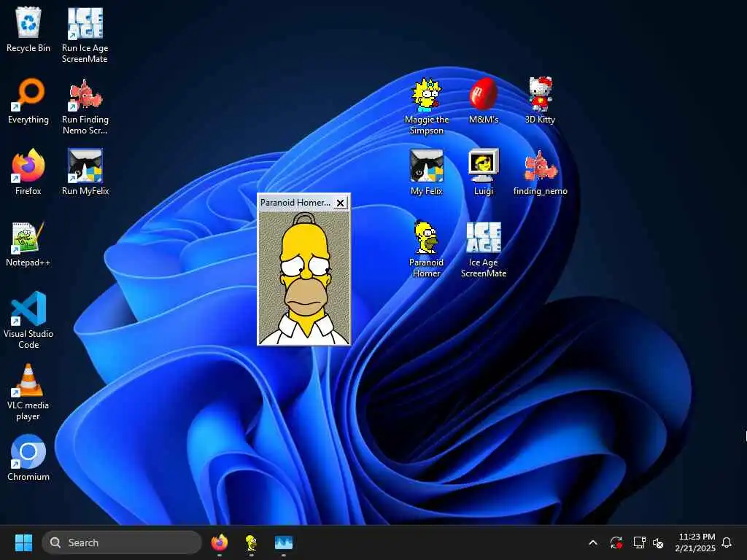
Task: Select the Luigi desktop icon
Action: 483,172
